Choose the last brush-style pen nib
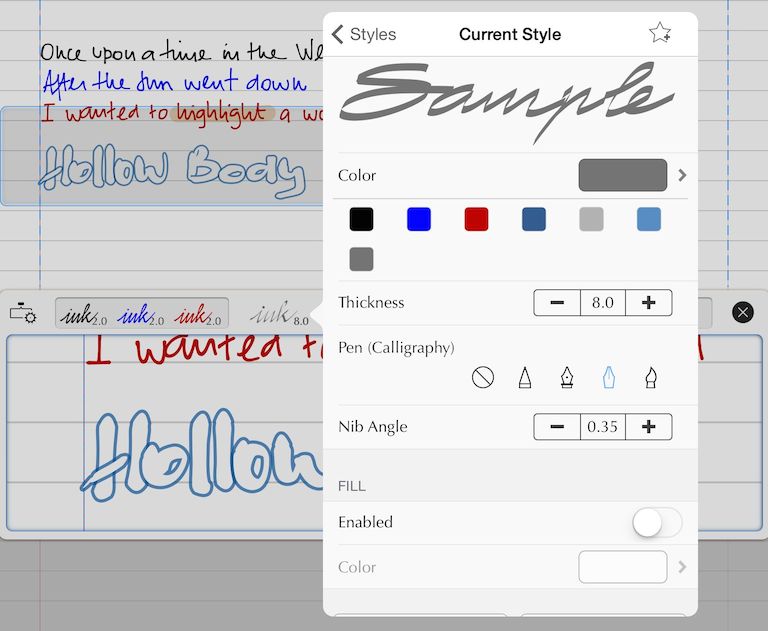This screenshot has width=768, height=631. coord(650,378)
